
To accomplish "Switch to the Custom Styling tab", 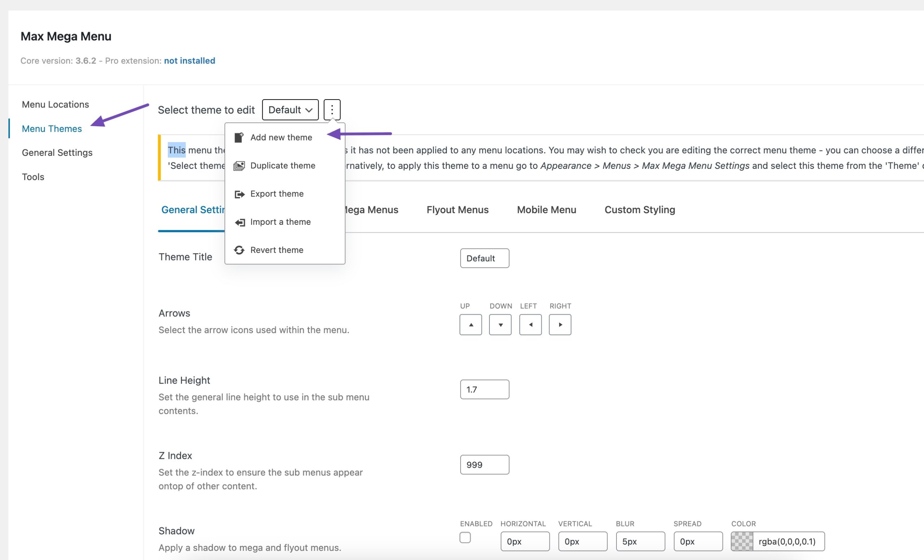I will (640, 210).
